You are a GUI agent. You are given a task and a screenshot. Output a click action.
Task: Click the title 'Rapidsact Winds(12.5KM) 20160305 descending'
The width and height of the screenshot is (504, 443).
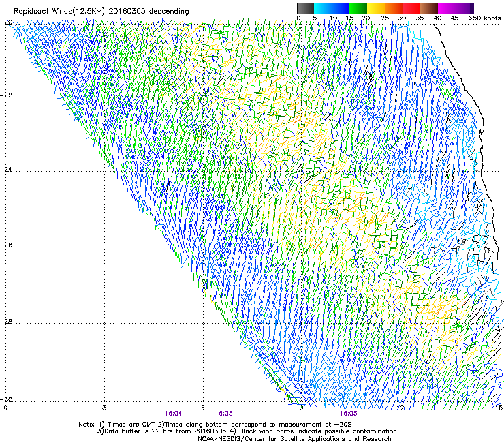click(x=101, y=12)
